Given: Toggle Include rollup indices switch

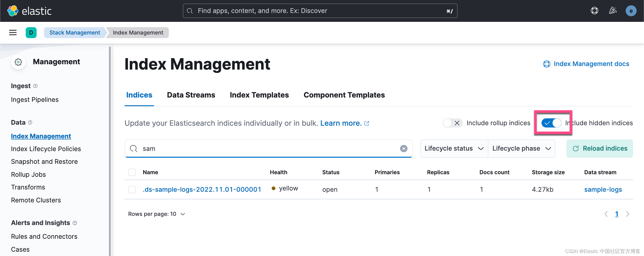Looking at the screenshot, I should click(x=452, y=123).
